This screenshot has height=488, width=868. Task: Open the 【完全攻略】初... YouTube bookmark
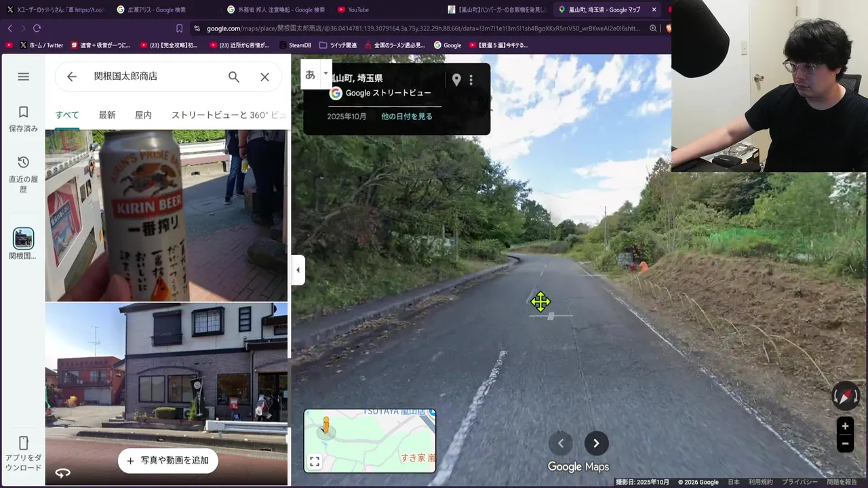coord(169,45)
